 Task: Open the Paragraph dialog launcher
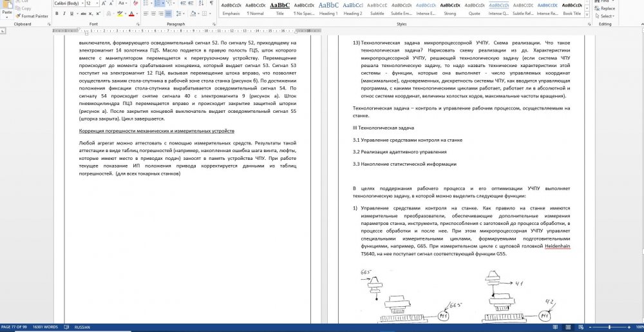coord(214,24)
